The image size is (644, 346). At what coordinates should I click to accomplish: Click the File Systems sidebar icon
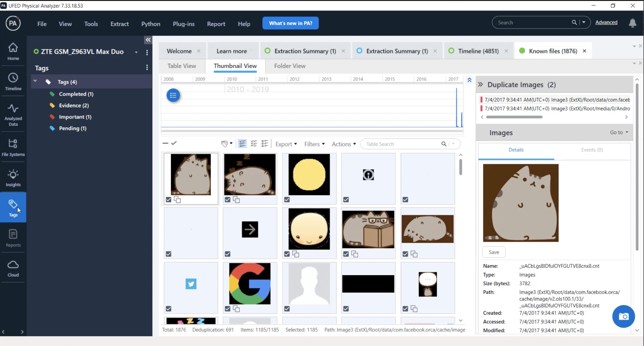(13, 148)
